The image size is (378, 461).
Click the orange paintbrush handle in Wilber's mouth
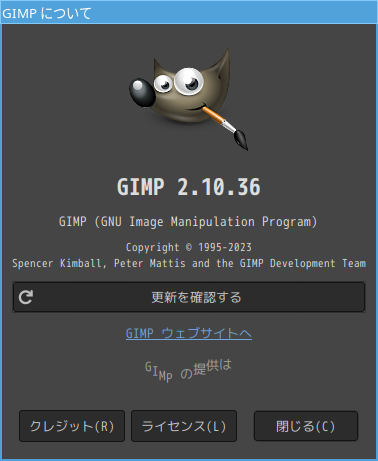(x=213, y=115)
